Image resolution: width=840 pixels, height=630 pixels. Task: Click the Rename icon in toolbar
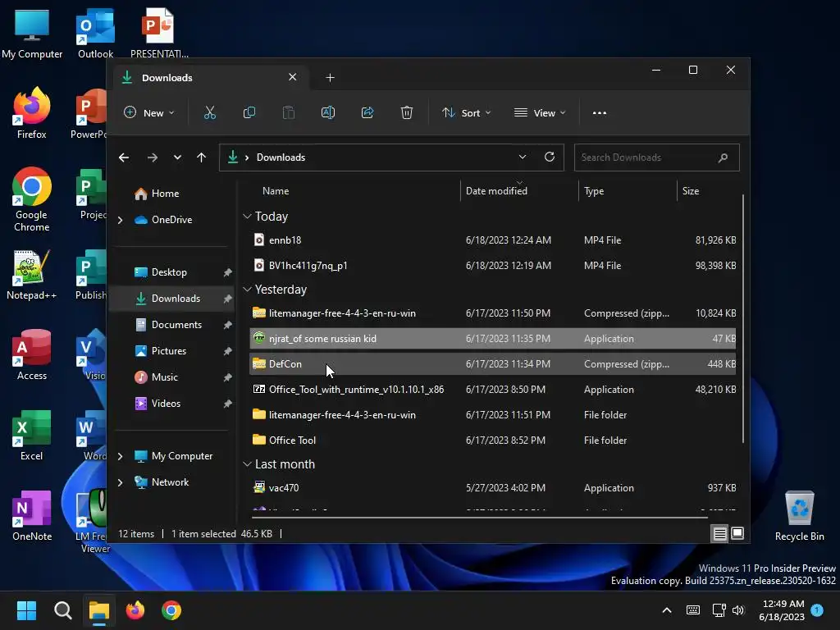pyautogui.click(x=328, y=112)
